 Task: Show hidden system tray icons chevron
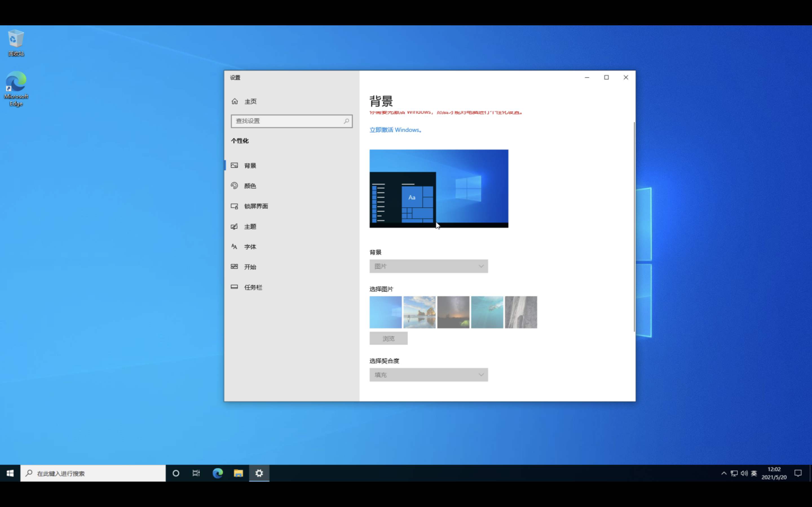tap(724, 473)
